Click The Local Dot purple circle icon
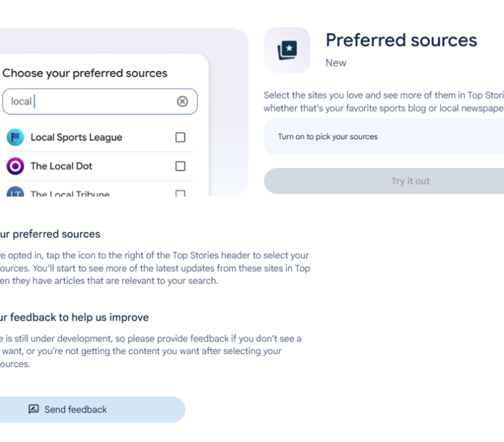504x442 pixels. 15,166
